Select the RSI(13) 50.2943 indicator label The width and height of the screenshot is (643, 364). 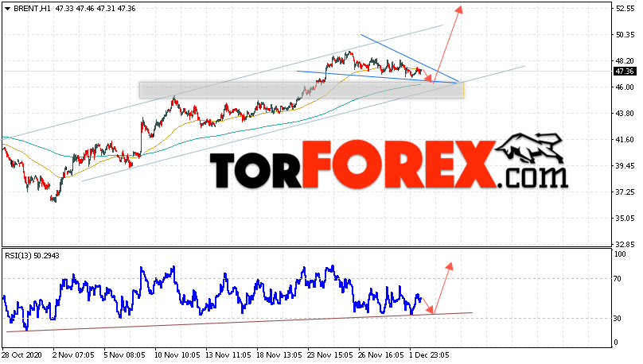coord(32,256)
